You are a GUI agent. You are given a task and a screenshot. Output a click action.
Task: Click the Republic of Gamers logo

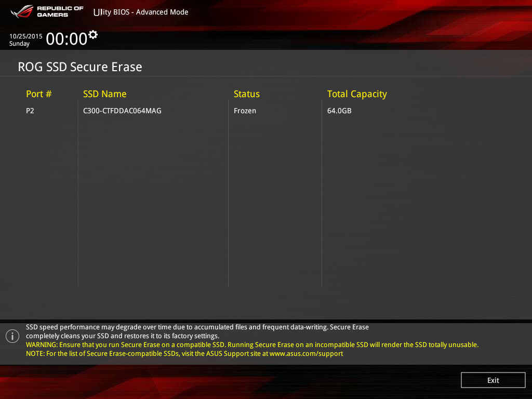[x=47, y=11]
